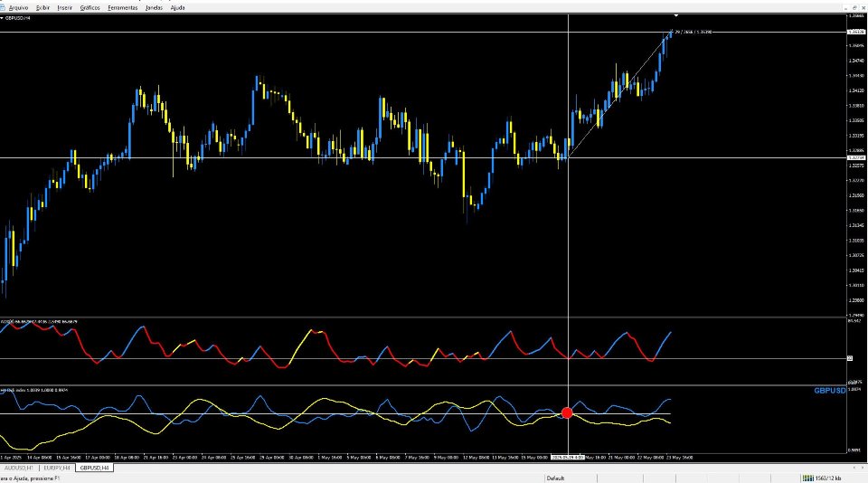Open the Ferramentas menu
The width and height of the screenshot is (868, 483).
[x=122, y=8]
